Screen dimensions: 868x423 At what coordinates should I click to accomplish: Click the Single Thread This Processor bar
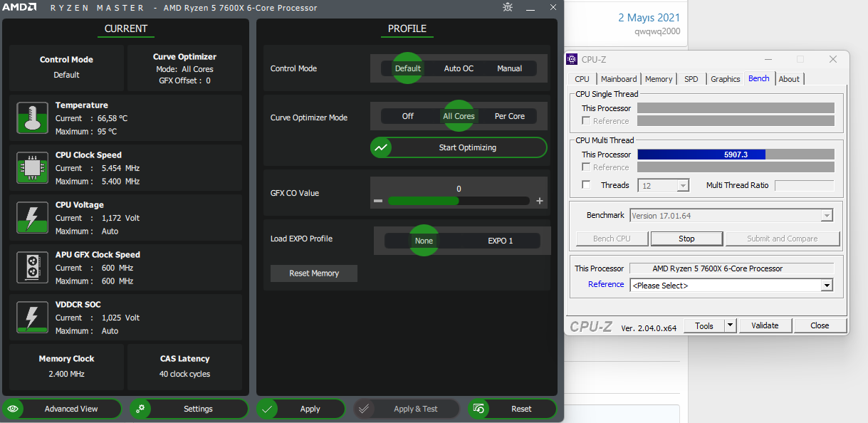tap(736, 108)
